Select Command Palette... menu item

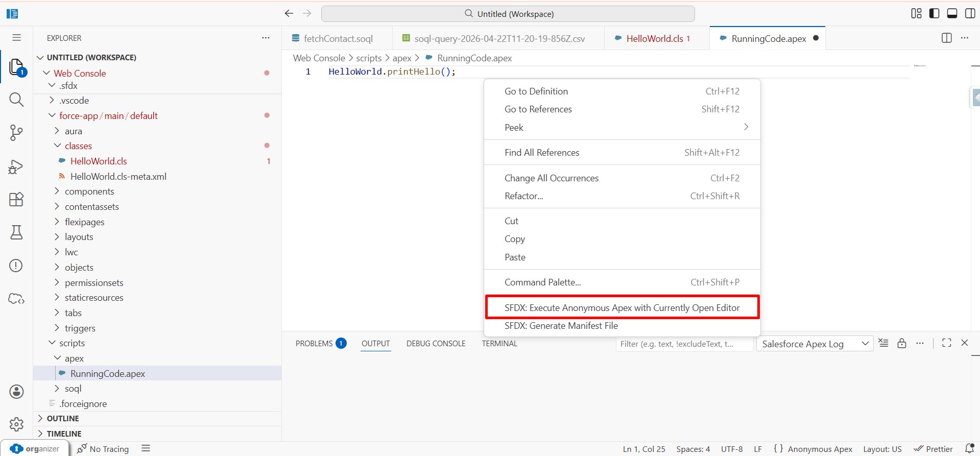(622, 282)
